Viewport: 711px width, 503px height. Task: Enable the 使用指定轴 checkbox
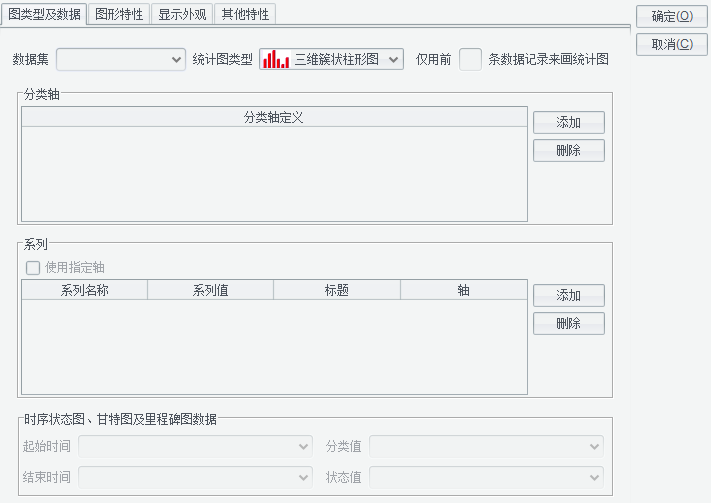tap(33, 267)
